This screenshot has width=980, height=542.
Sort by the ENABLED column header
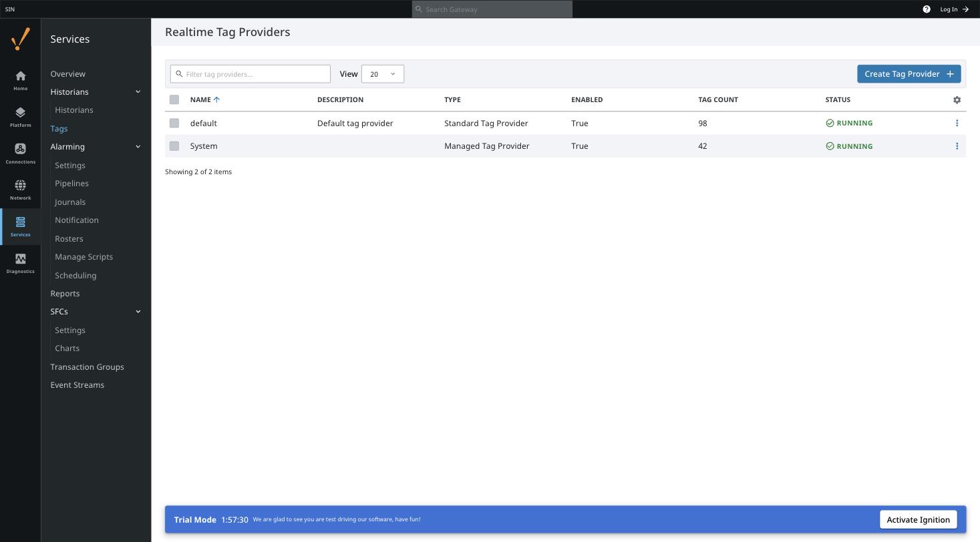(587, 99)
